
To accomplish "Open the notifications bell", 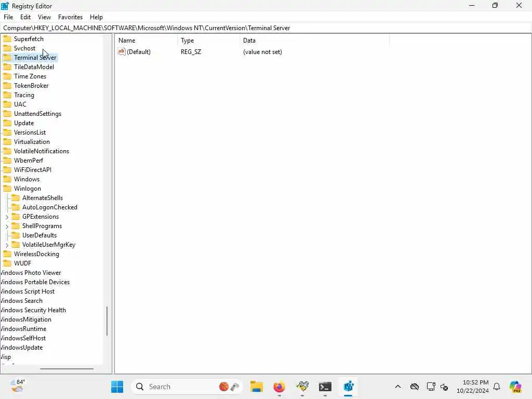I will click(497, 387).
